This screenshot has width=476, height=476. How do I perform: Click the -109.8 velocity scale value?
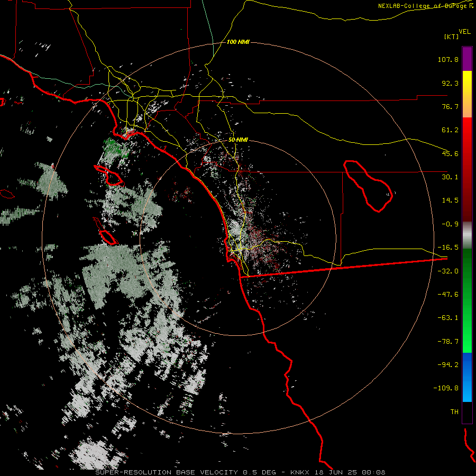click(446, 388)
